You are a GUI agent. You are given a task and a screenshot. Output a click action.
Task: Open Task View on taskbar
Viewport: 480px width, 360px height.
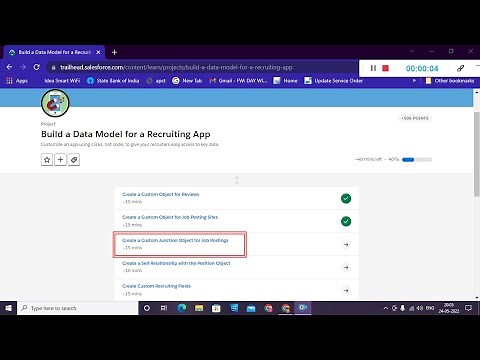click(x=164, y=308)
